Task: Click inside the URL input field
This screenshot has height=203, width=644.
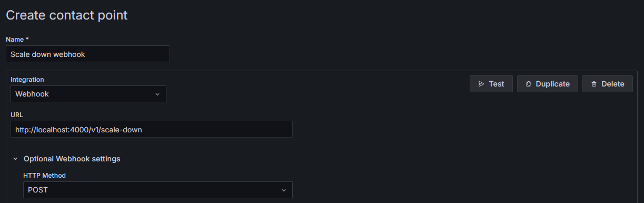Action: click(x=152, y=129)
